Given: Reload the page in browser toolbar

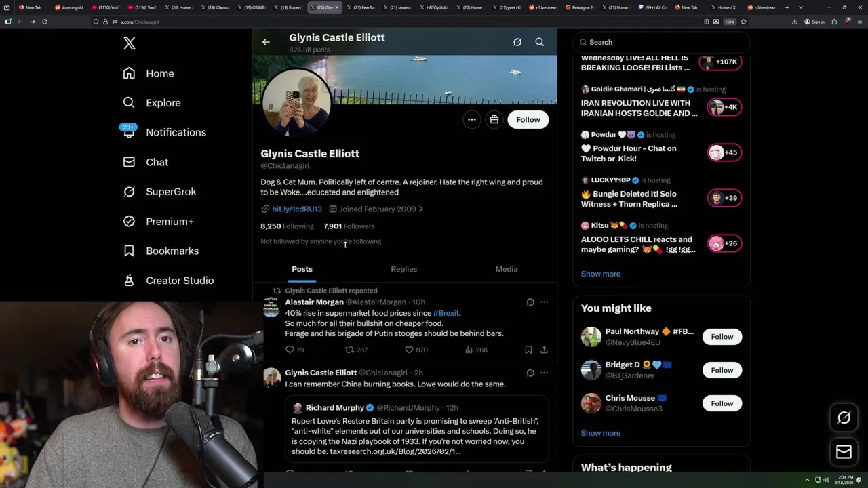Looking at the screenshot, I should click(45, 22).
